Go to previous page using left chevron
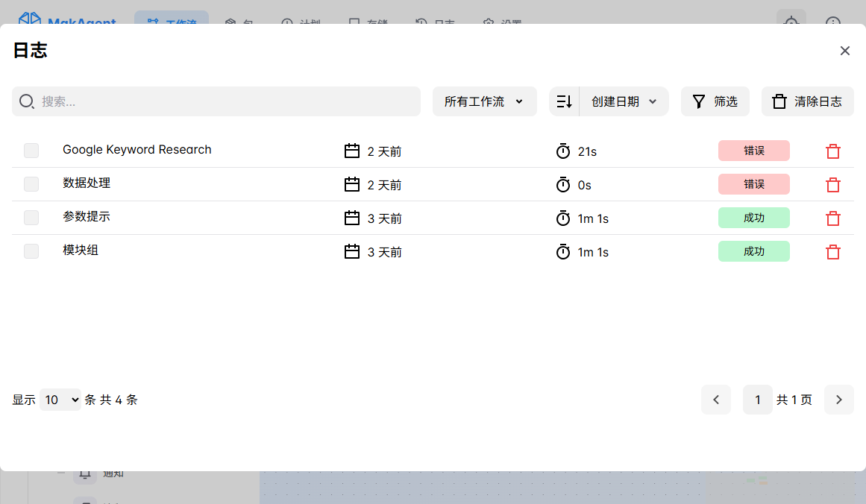Image resolution: width=866 pixels, height=504 pixels. coord(716,400)
